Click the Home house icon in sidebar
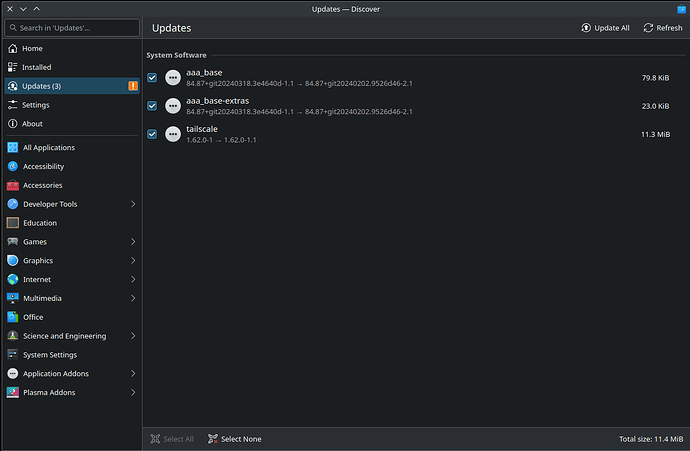The width and height of the screenshot is (690, 451). (13, 48)
